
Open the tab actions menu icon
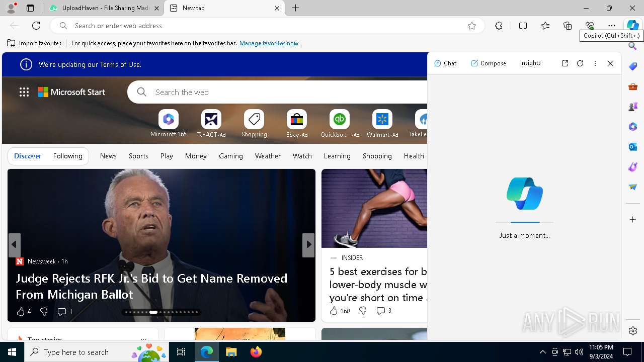30,8
